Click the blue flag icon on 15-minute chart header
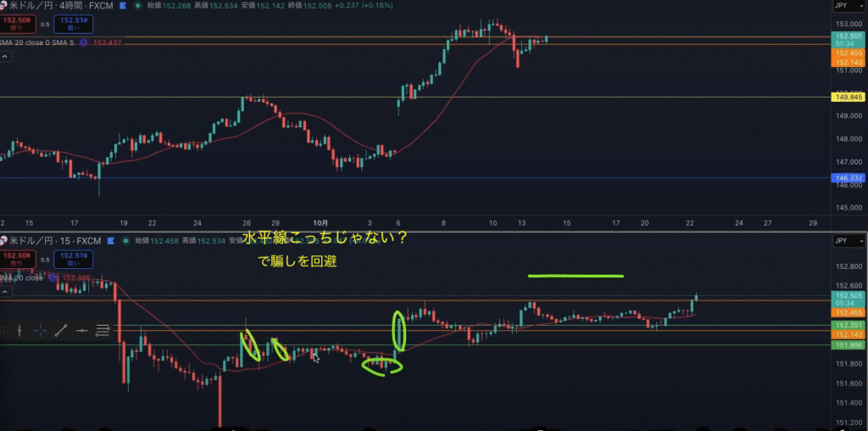 pos(111,241)
